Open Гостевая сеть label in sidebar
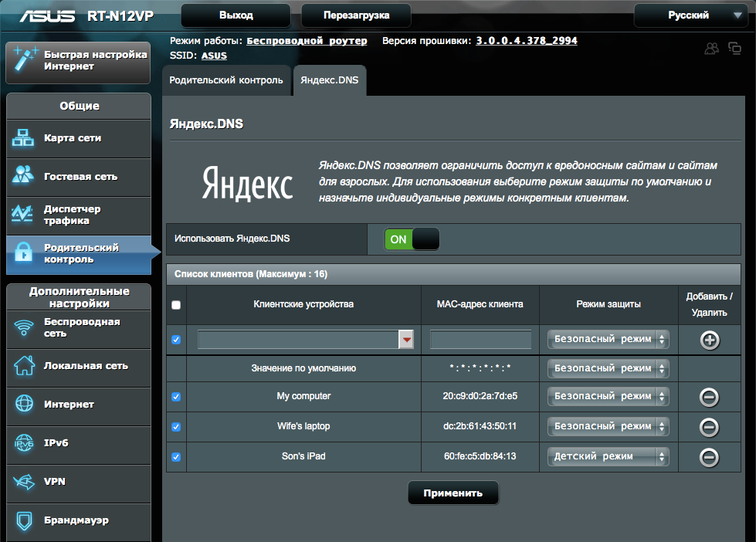The height and width of the screenshot is (542, 756). 80,177
